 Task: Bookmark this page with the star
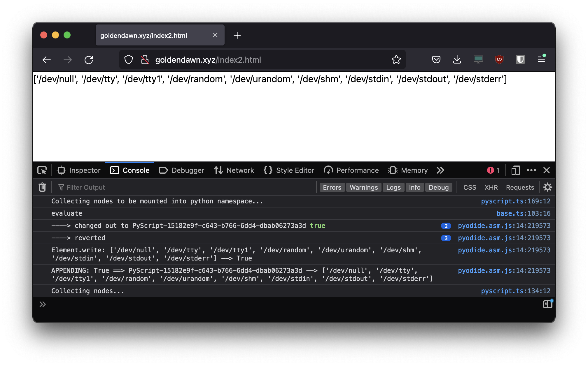click(396, 60)
